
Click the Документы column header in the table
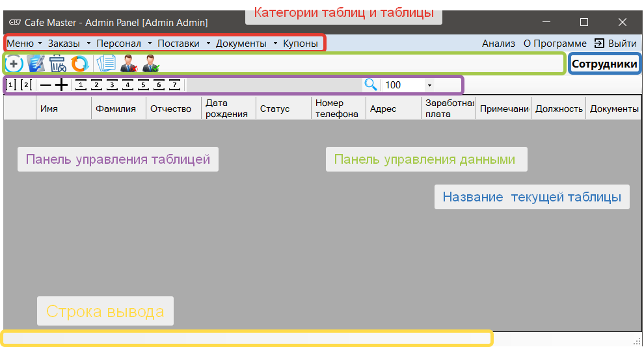pos(613,109)
